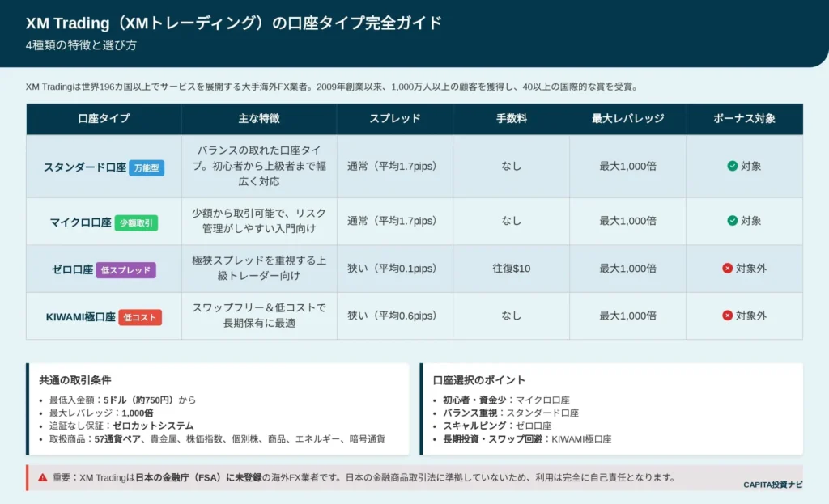
Task: Click the ゼロ口座 account name
Action: (x=72, y=270)
